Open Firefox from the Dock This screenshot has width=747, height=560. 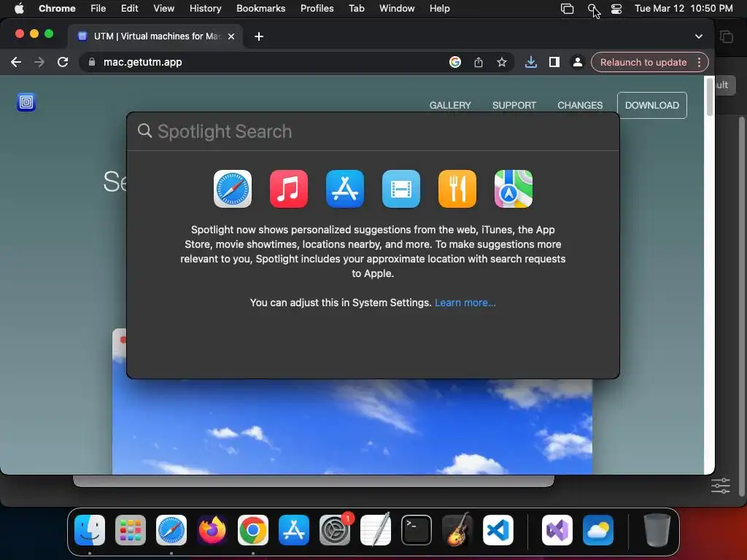(212, 530)
